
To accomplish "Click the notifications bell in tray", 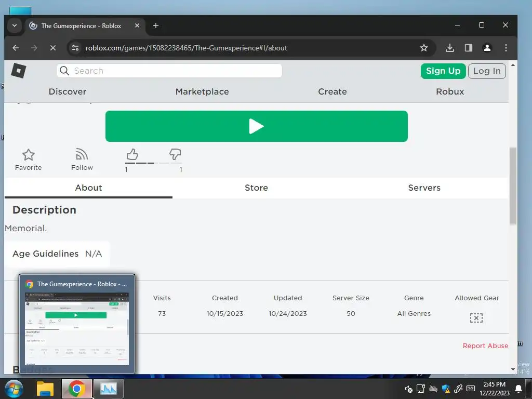I will point(518,389).
